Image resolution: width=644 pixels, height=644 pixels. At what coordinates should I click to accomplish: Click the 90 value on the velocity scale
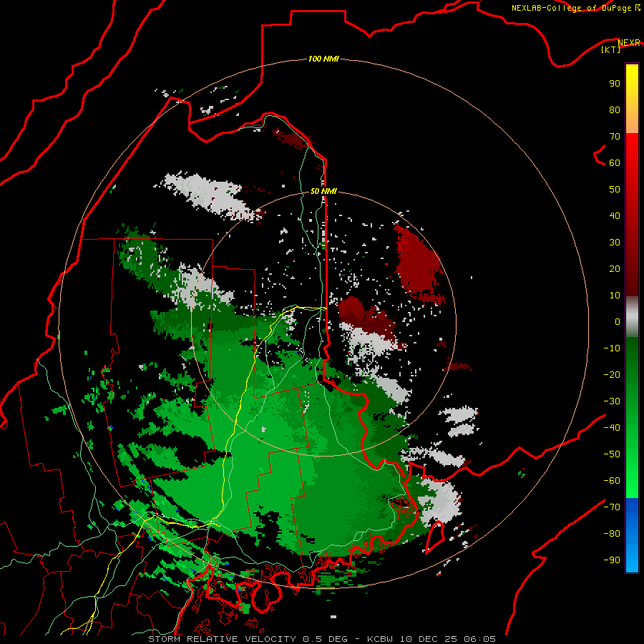[615, 84]
